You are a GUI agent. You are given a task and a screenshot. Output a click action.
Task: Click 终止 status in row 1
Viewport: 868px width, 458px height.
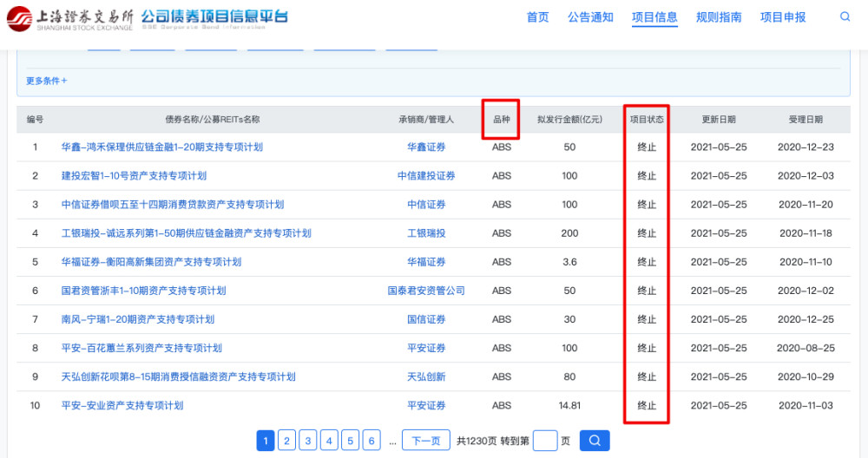tap(647, 147)
